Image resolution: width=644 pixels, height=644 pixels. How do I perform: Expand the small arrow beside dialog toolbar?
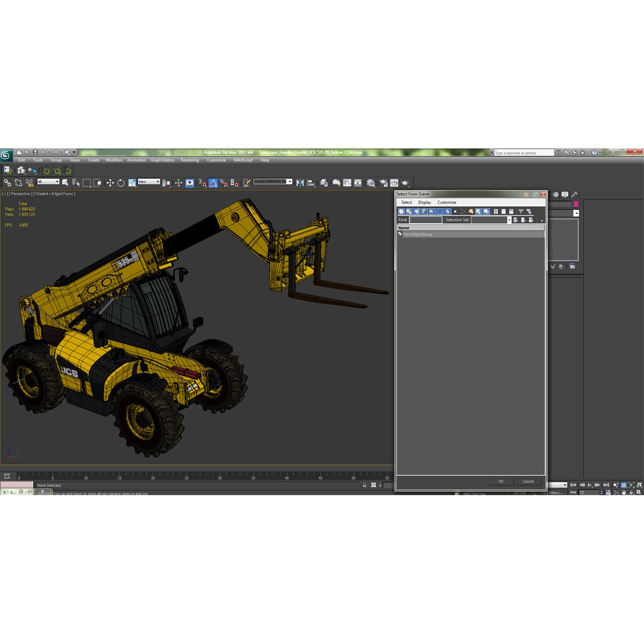[541, 221]
